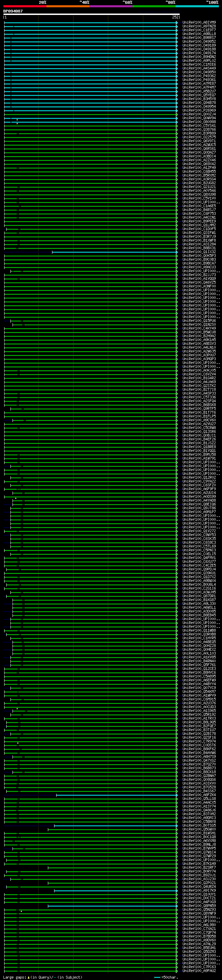Click label UniRef100_Q1V272
This screenshot has height=980, width=222.
199,531
